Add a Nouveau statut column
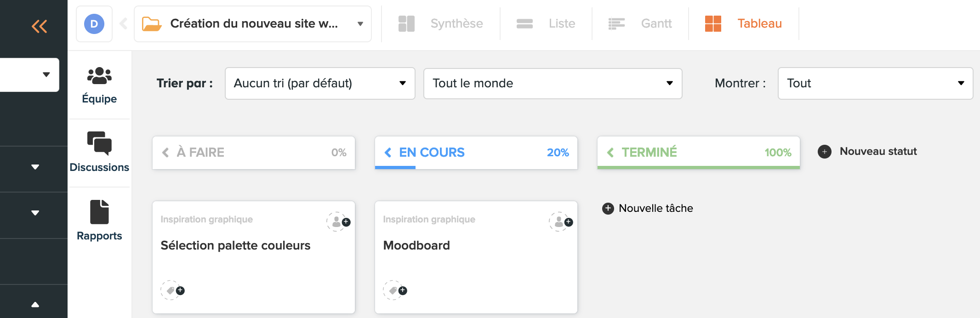The width and height of the screenshot is (980, 318). click(x=868, y=152)
